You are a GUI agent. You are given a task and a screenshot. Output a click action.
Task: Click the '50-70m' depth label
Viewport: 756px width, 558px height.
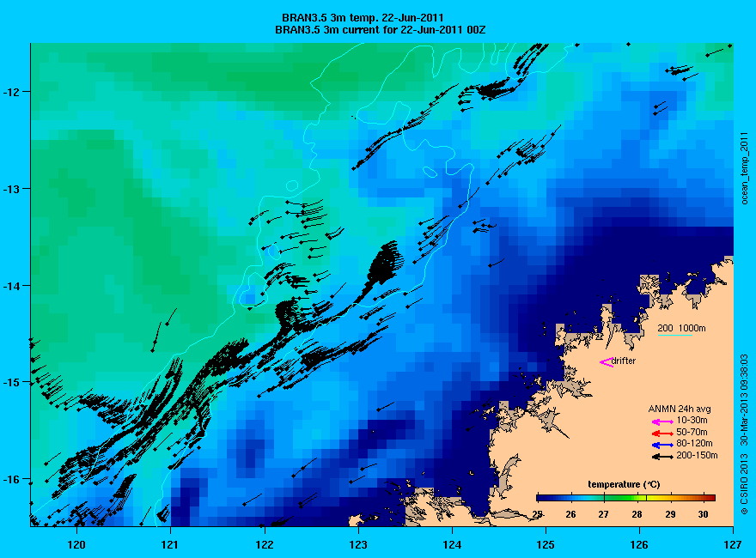[x=692, y=432]
